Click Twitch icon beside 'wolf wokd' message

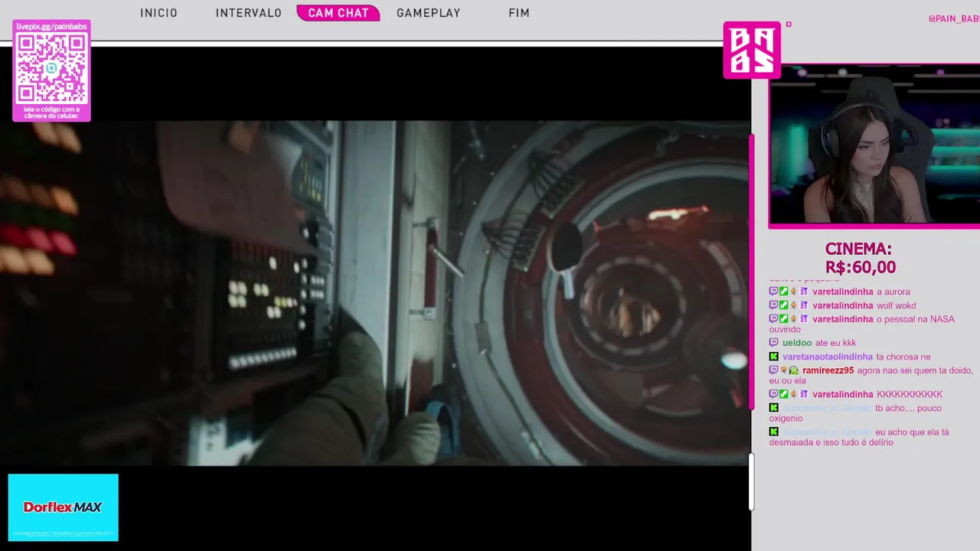(x=773, y=305)
